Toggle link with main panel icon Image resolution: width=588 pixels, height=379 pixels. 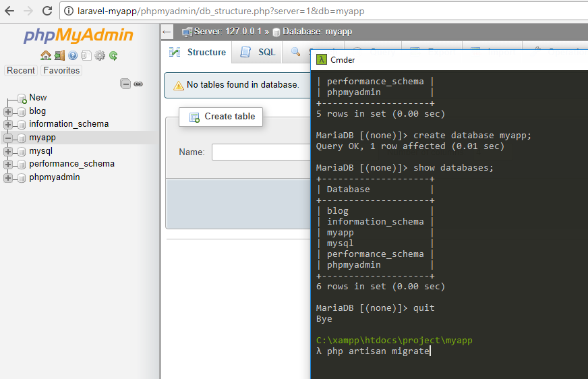coord(138,84)
